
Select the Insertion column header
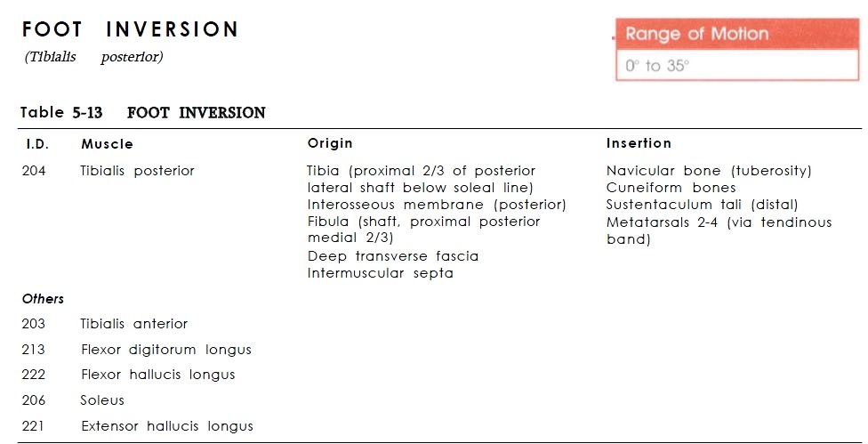(639, 143)
